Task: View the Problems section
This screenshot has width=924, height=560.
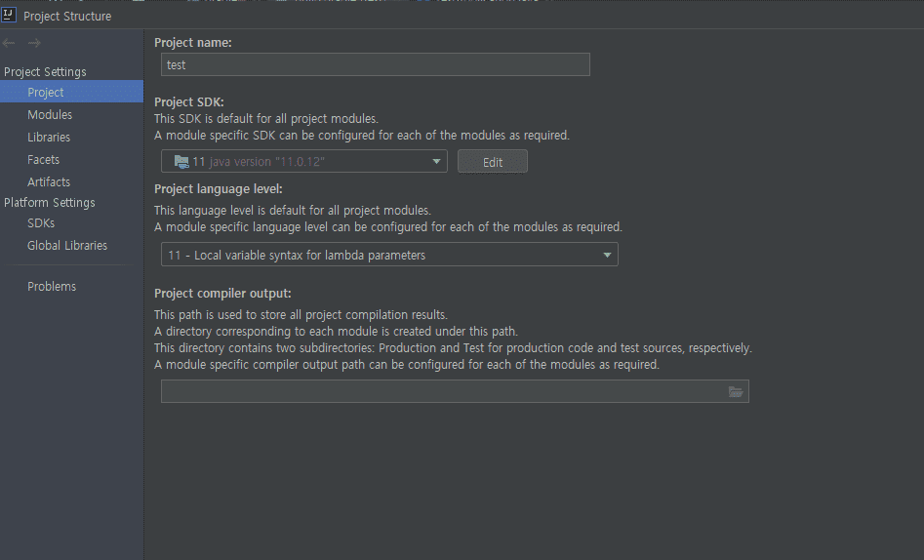Action: pyautogui.click(x=52, y=287)
